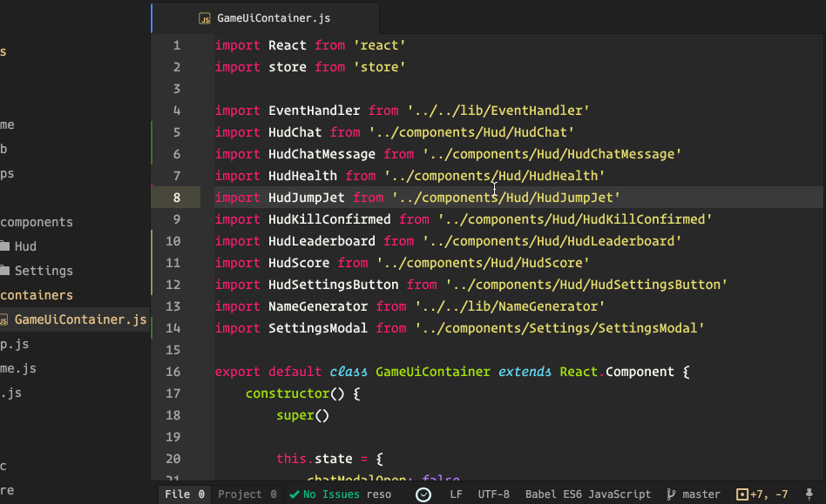Click gutter line number 1
Screen dimensions: 826x504
pyautogui.click(x=177, y=45)
